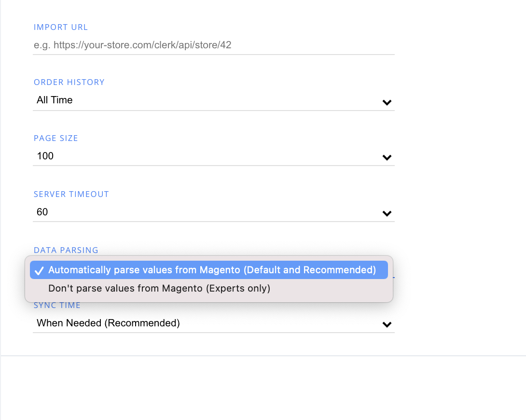Click the Order History chevron arrow
Image resolution: width=526 pixels, height=420 pixels.
(x=387, y=102)
